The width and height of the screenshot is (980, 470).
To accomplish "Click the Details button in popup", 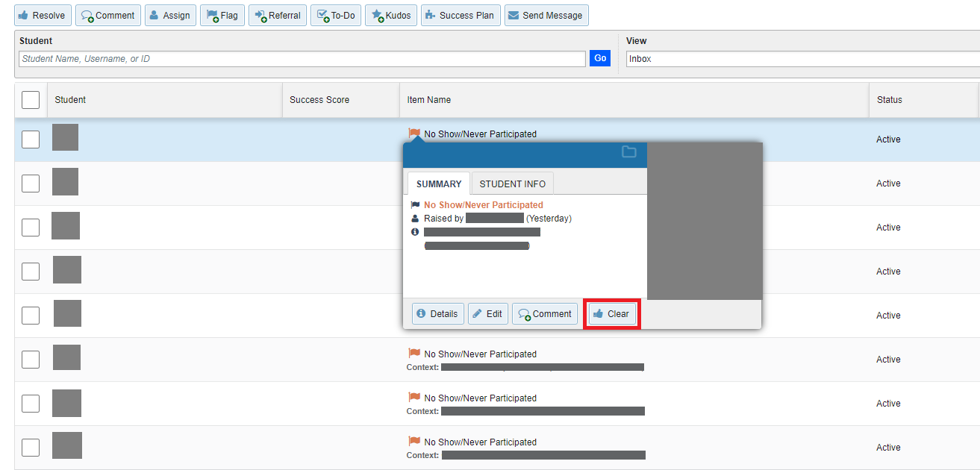I will pos(438,314).
